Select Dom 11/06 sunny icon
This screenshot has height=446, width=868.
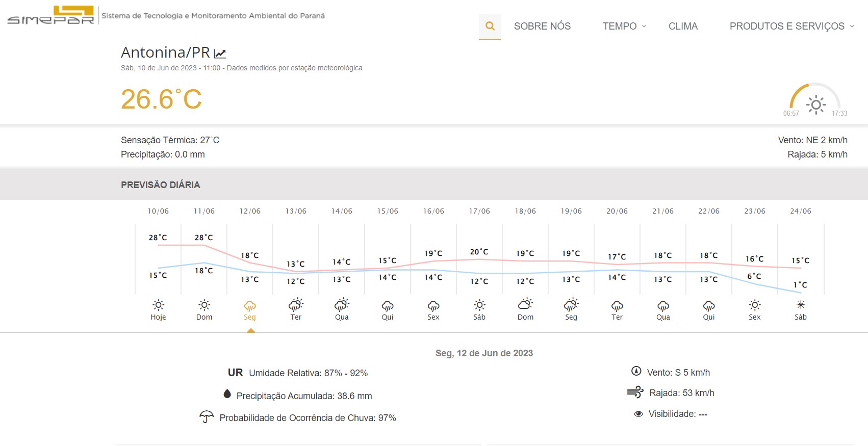point(204,305)
